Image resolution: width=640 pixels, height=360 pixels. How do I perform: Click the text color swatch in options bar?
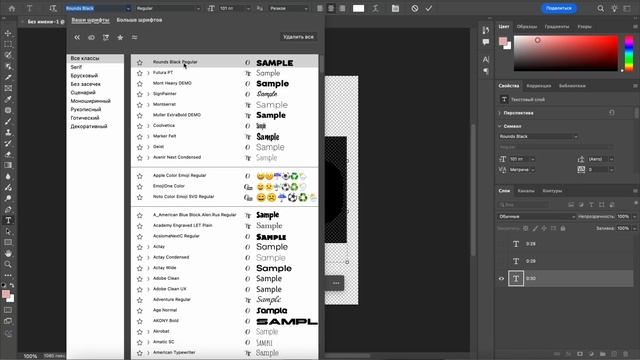click(x=358, y=8)
